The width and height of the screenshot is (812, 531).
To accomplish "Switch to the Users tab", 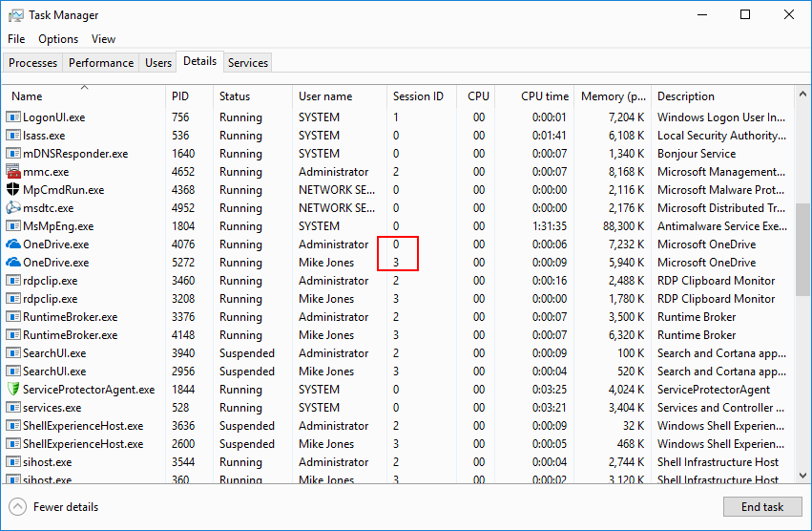I will [x=158, y=63].
